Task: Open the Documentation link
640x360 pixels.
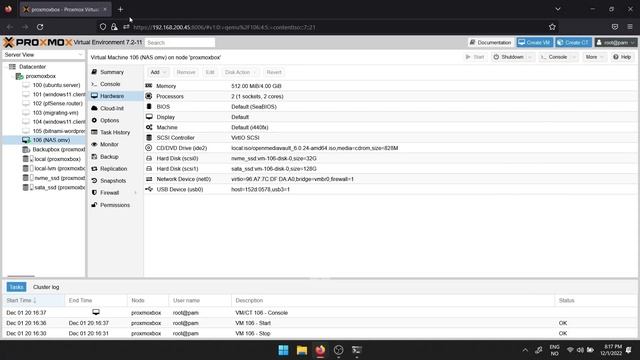Action: [490, 42]
